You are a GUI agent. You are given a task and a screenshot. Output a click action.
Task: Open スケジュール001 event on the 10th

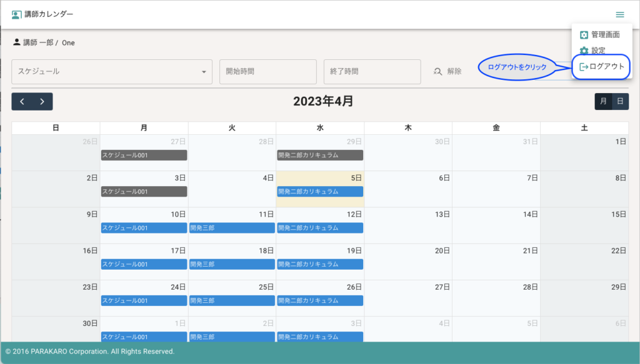click(x=144, y=228)
